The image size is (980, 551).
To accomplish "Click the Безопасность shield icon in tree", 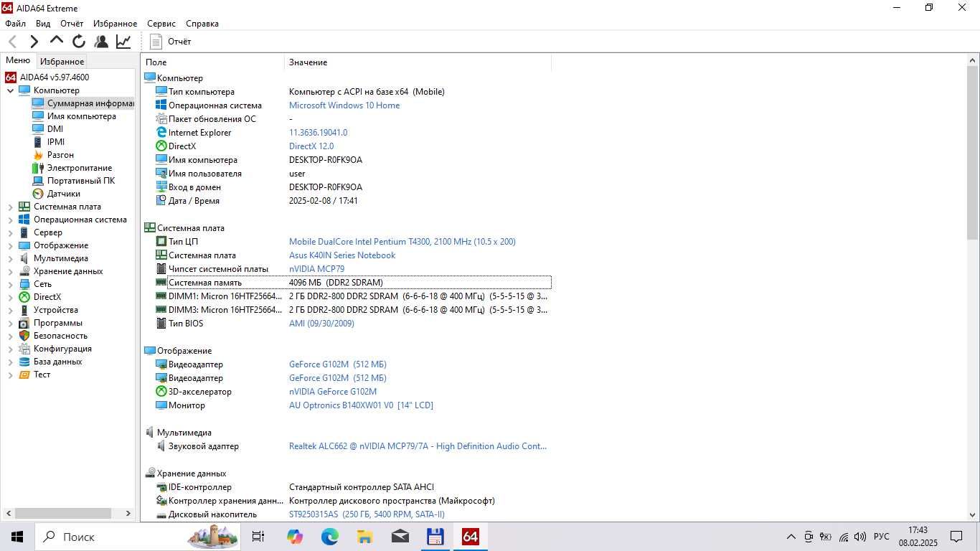I will pyautogui.click(x=24, y=336).
